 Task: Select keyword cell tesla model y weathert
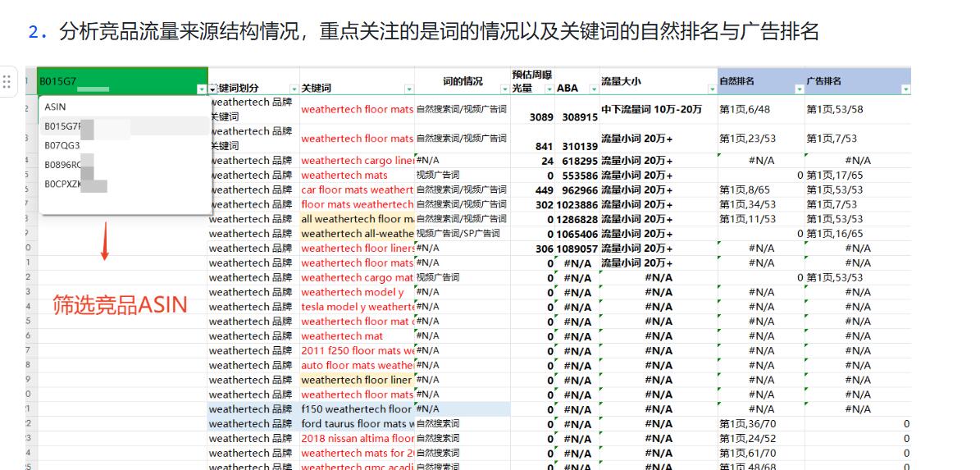358,307
